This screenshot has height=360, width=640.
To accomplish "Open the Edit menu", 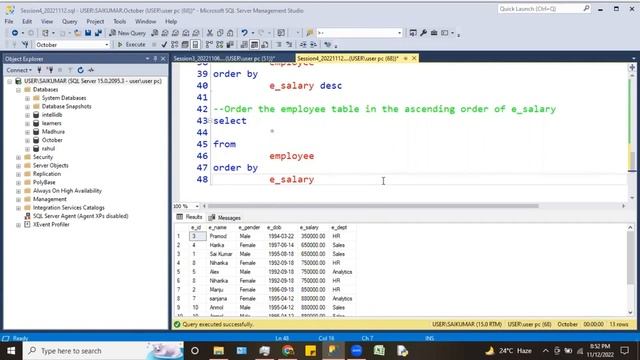I will click(27, 21).
